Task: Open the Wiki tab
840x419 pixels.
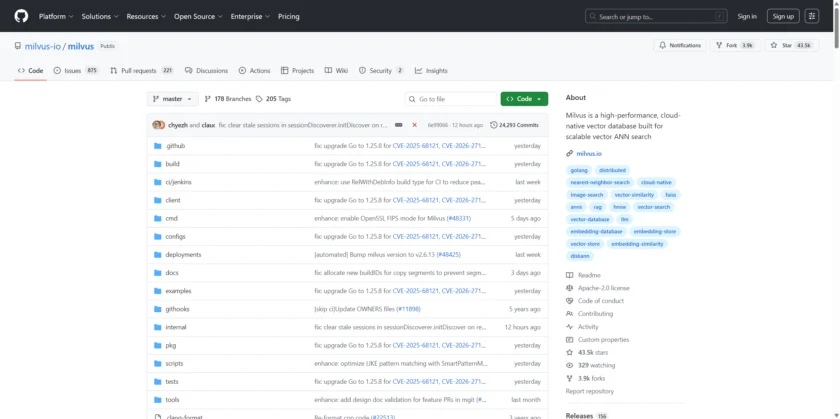Action: [336, 71]
